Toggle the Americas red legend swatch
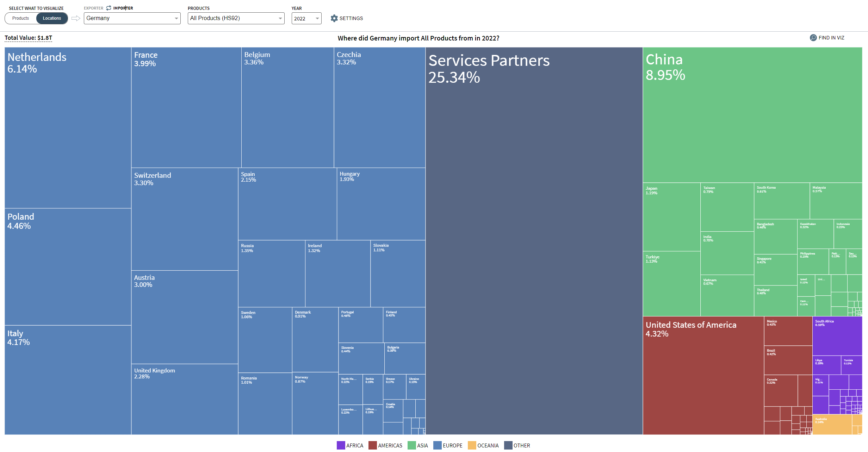 (372, 445)
